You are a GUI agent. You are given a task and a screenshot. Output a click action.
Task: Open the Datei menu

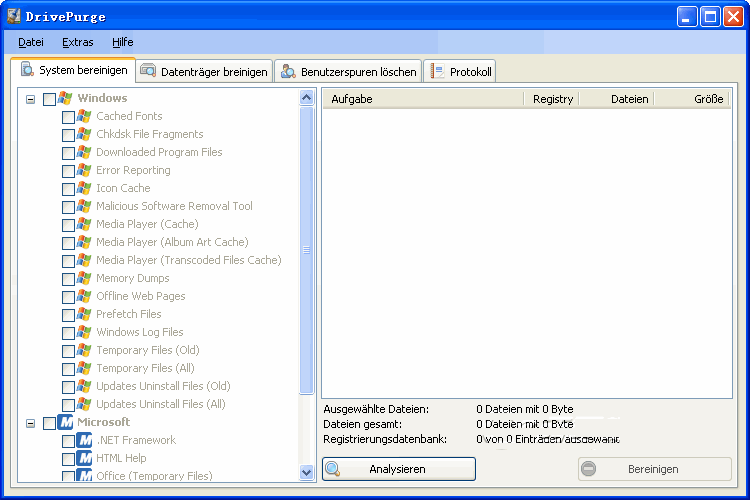point(31,43)
